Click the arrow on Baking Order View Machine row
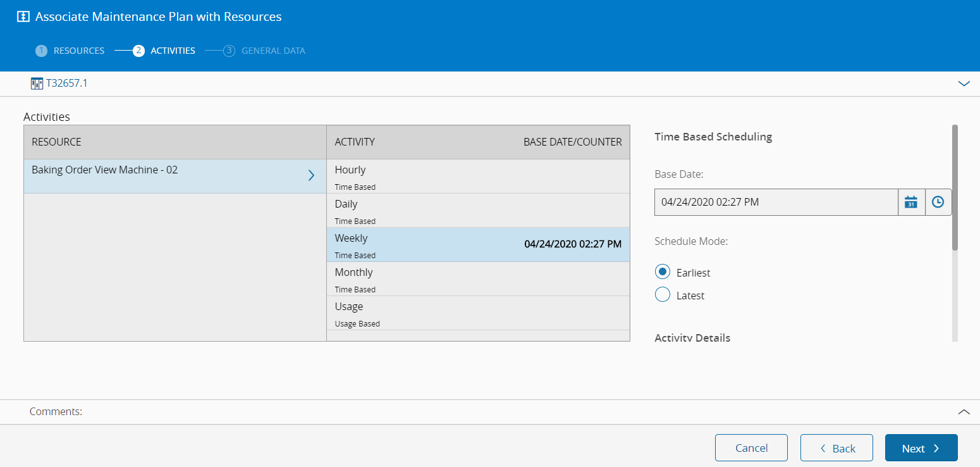 click(310, 175)
